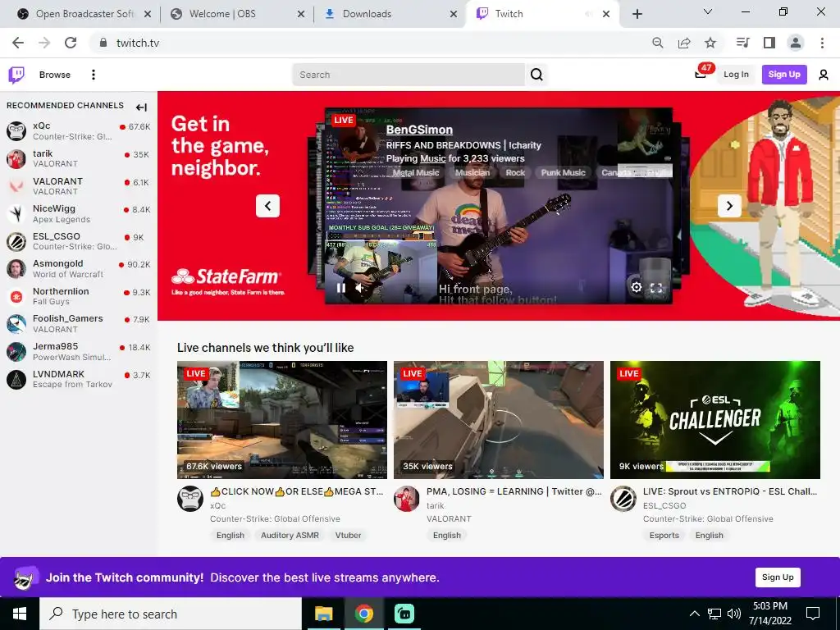Screen dimensions: 840x630
Task: Toggle fullscreen on featured stream
Action: pos(656,288)
